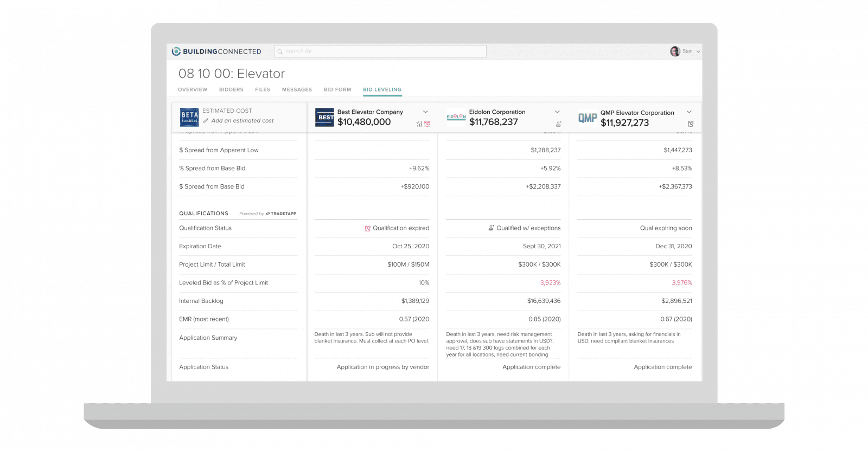Expand Eidolon Corporation dropdown chevron

pyautogui.click(x=557, y=112)
